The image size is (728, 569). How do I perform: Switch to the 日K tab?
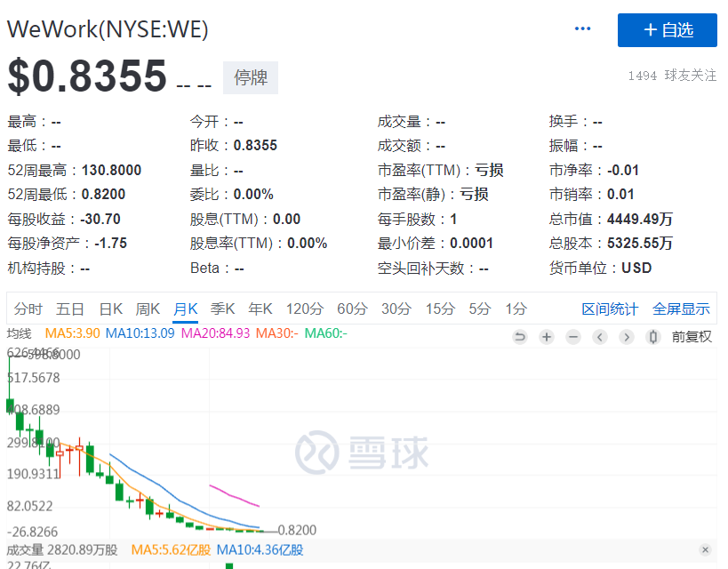click(111, 309)
